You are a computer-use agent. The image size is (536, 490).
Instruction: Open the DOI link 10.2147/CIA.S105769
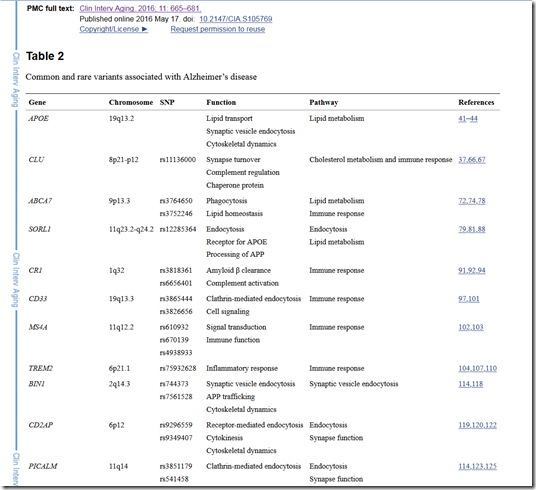(236, 19)
